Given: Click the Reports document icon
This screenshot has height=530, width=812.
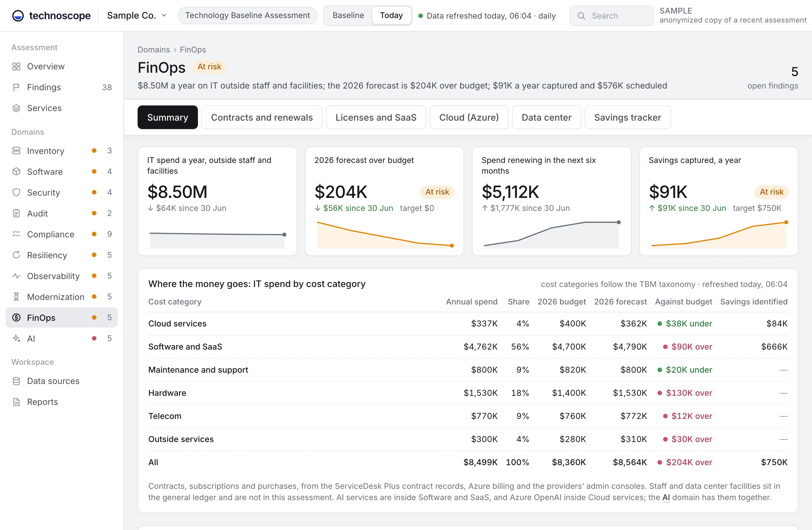Looking at the screenshot, I should (16, 402).
